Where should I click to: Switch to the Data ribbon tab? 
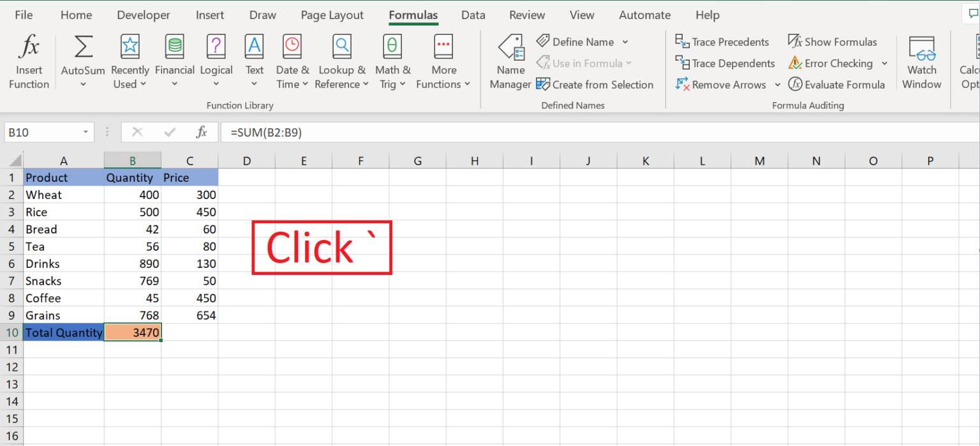pos(473,15)
